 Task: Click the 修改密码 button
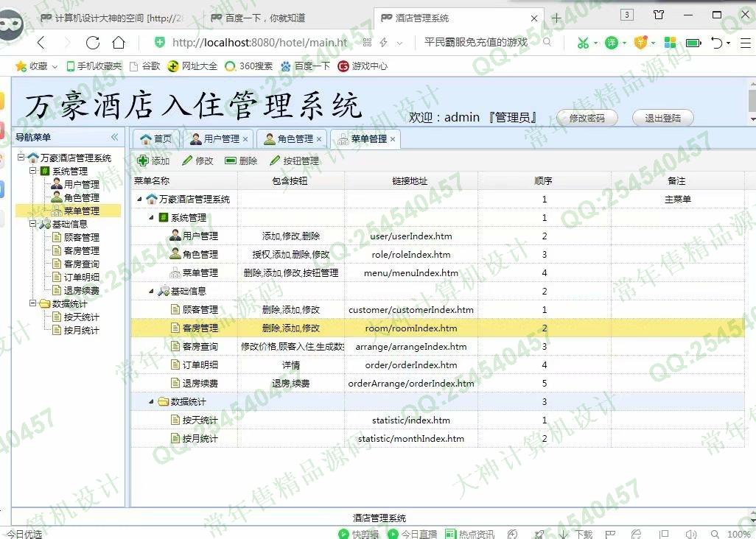(x=587, y=118)
